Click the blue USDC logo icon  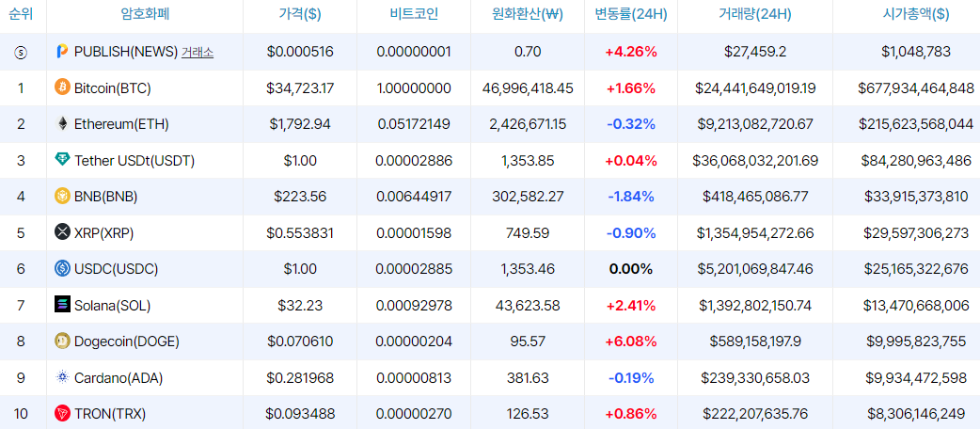click(x=62, y=268)
